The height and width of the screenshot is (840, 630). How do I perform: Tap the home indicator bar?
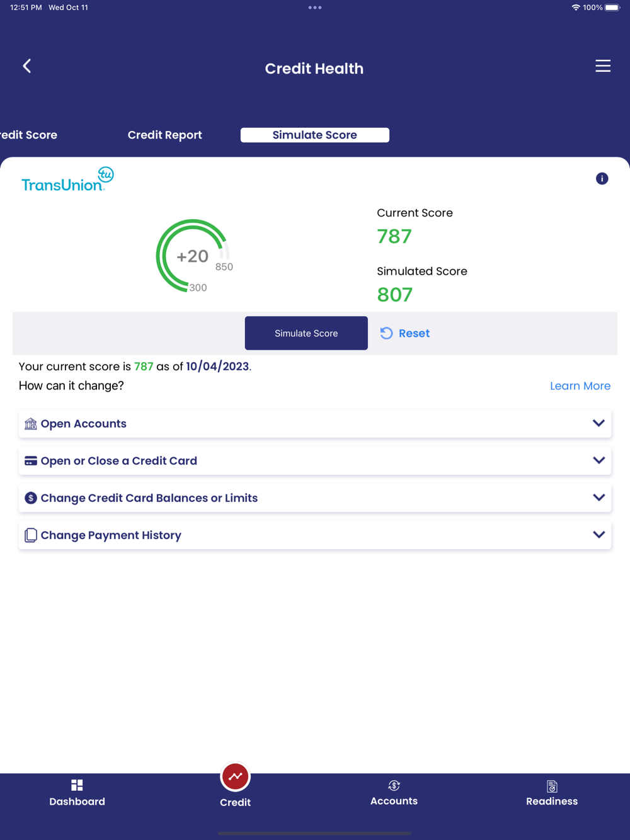315,833
